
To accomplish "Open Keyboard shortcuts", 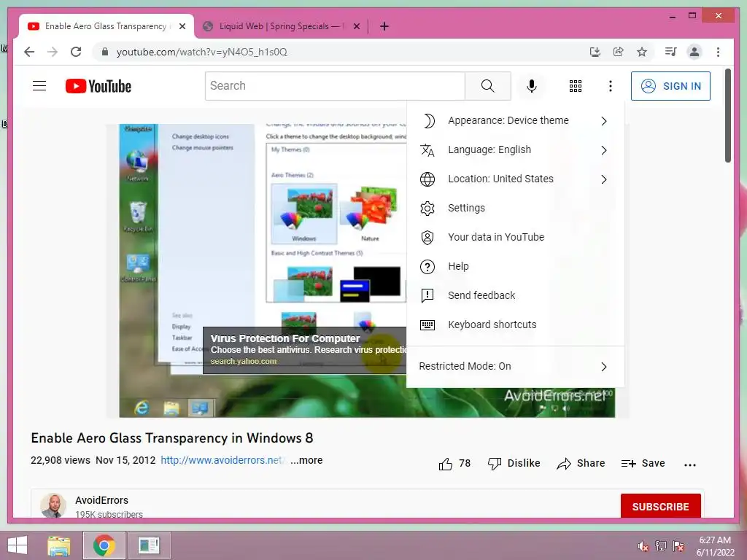I will (x=515, y=324).
